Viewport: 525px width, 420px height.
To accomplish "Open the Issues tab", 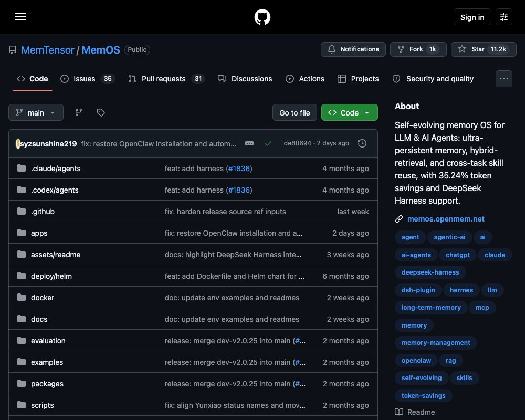I will tap(87, 79).
